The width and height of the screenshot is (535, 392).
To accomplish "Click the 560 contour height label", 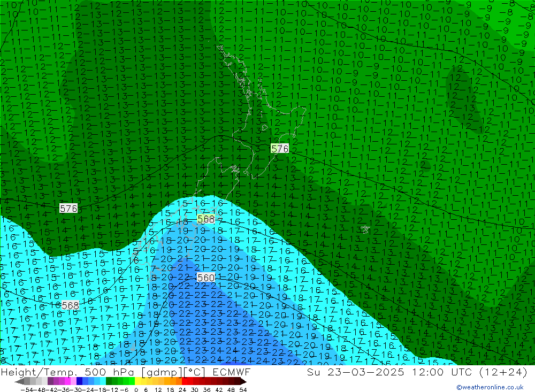I will [206, 278].
